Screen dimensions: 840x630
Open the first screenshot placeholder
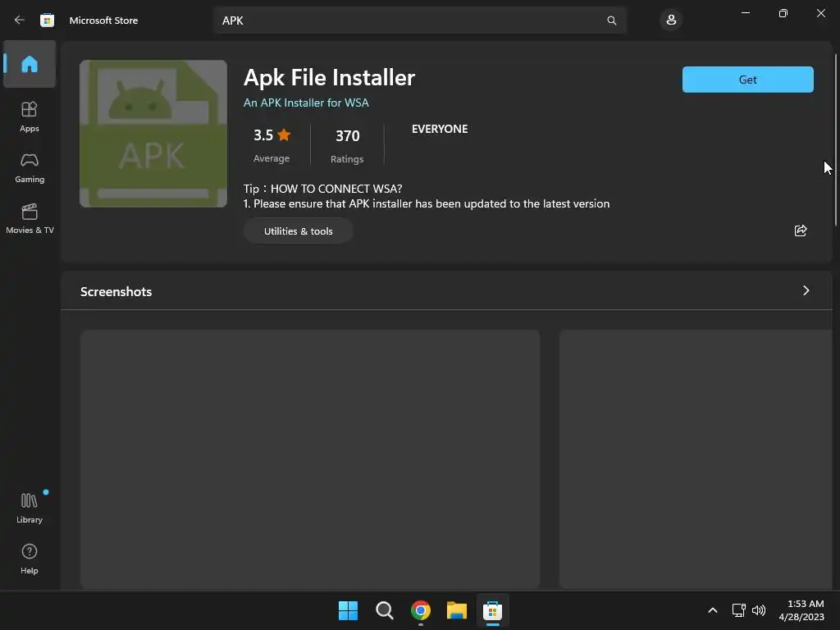tap(310, 459)
